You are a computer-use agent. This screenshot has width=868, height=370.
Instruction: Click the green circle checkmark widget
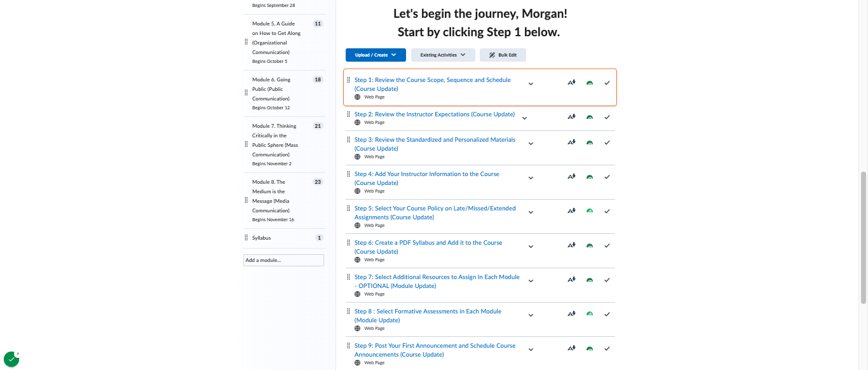click(x=11, y=359)
